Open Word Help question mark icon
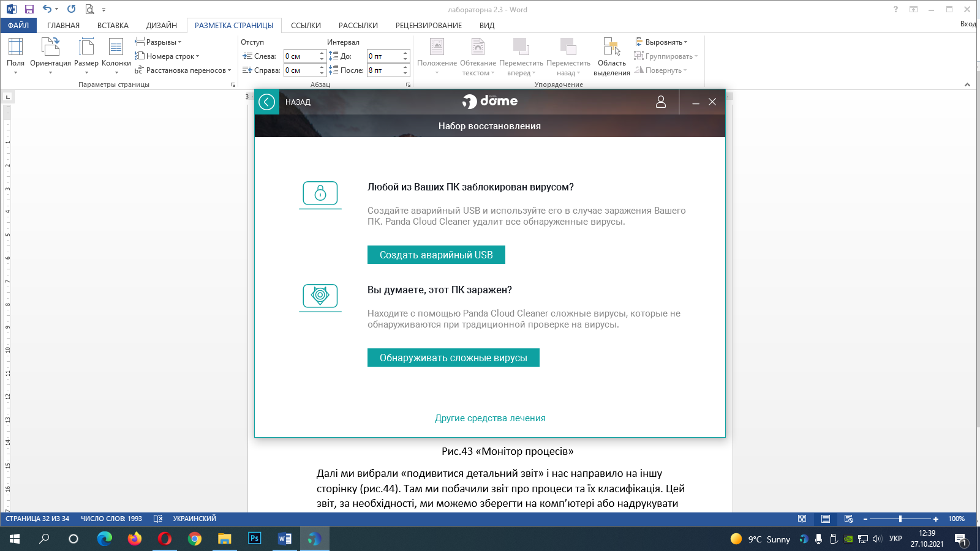This screenshot has height=551, width=980. coord(895,9)
